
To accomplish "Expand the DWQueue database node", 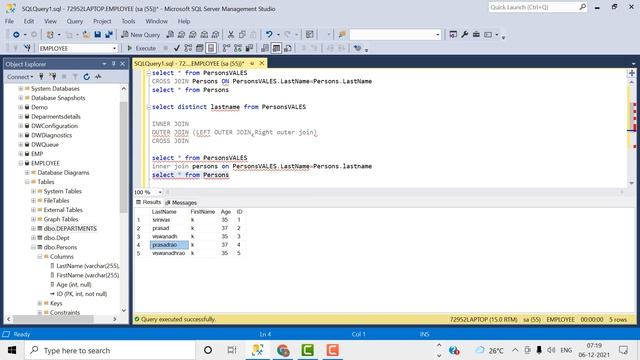I will click(x=20, y=144).
